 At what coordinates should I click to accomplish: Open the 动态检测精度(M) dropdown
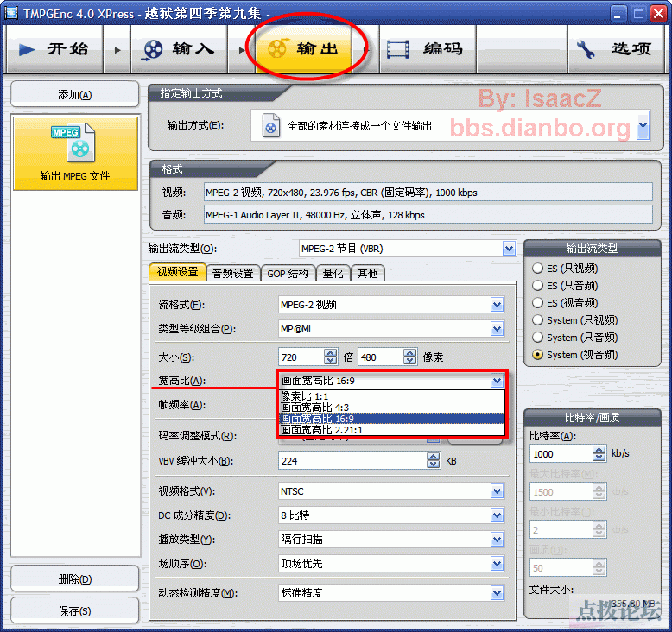[x=498, y=593]
